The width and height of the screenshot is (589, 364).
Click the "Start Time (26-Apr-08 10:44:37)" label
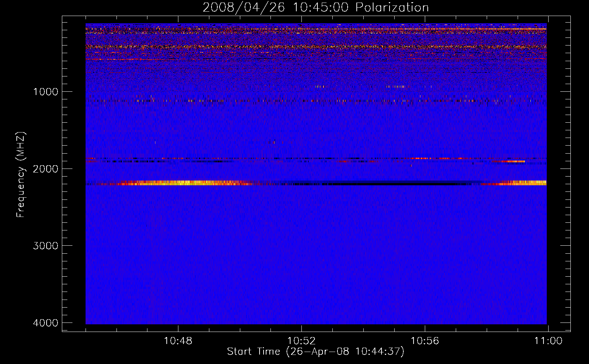click(316, 352)
